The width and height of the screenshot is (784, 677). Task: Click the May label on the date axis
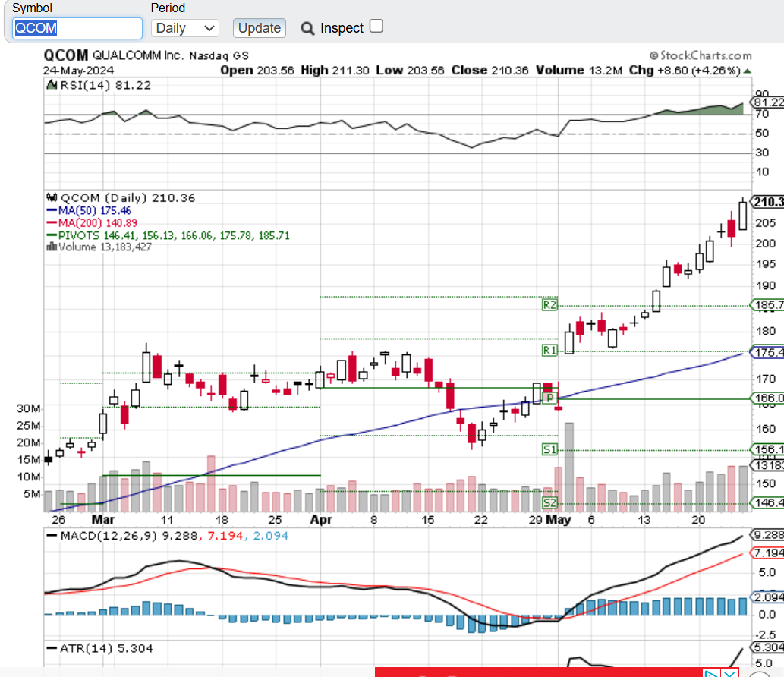(559, 519)
